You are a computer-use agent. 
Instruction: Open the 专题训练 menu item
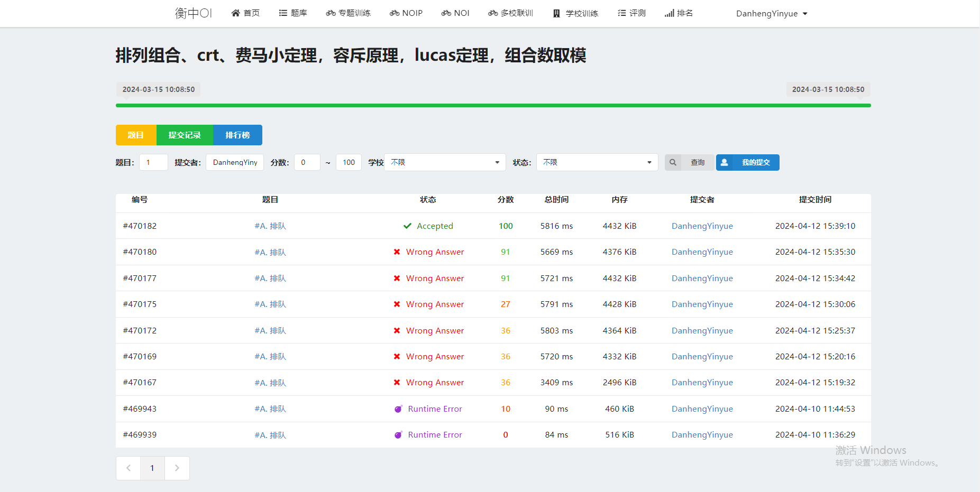[348, 13]
